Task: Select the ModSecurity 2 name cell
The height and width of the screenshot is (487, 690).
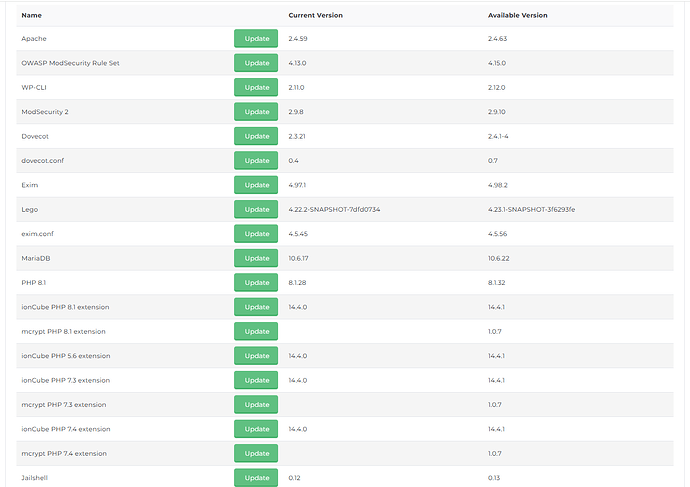Action: click(x=45, y=112)
